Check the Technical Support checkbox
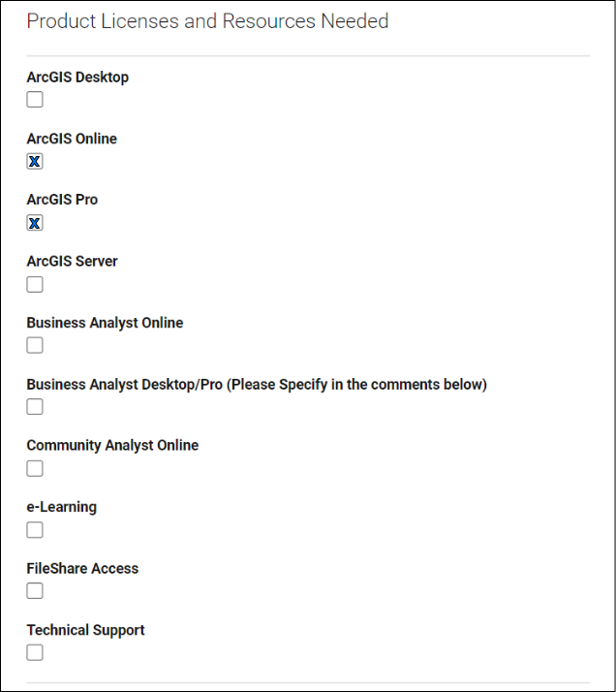616x692 pixels. [35, 652]
